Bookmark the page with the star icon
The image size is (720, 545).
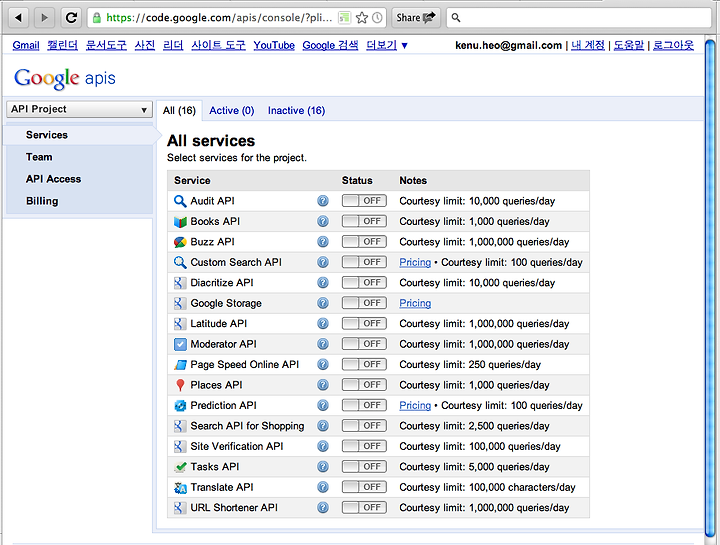tap(362, 18)
